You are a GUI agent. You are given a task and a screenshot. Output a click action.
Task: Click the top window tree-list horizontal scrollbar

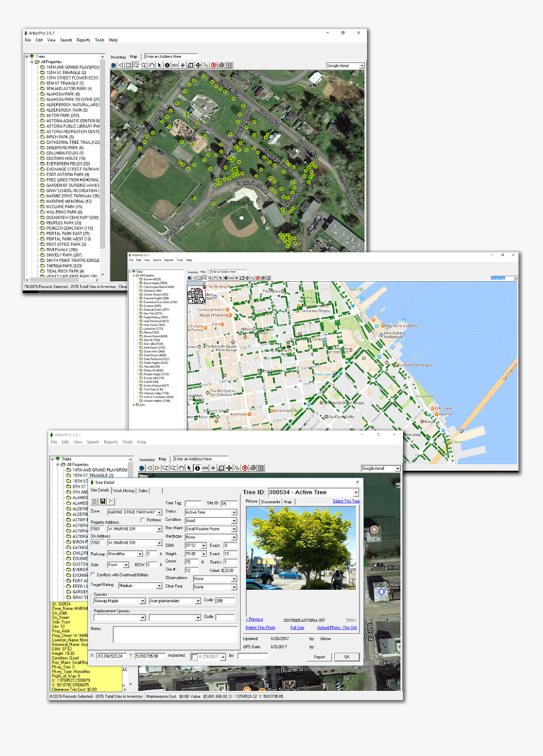pos(63,279)
